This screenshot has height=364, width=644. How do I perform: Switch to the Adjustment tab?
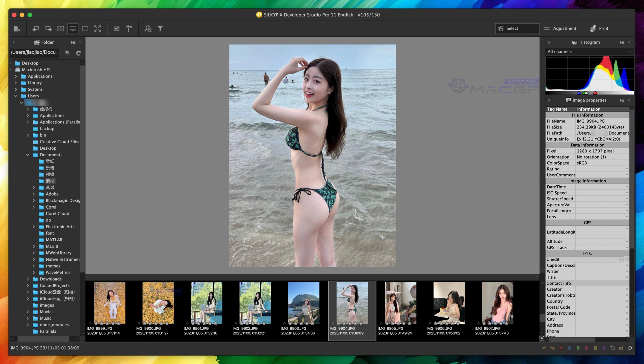pyautogui.click(x=560, y=28)
